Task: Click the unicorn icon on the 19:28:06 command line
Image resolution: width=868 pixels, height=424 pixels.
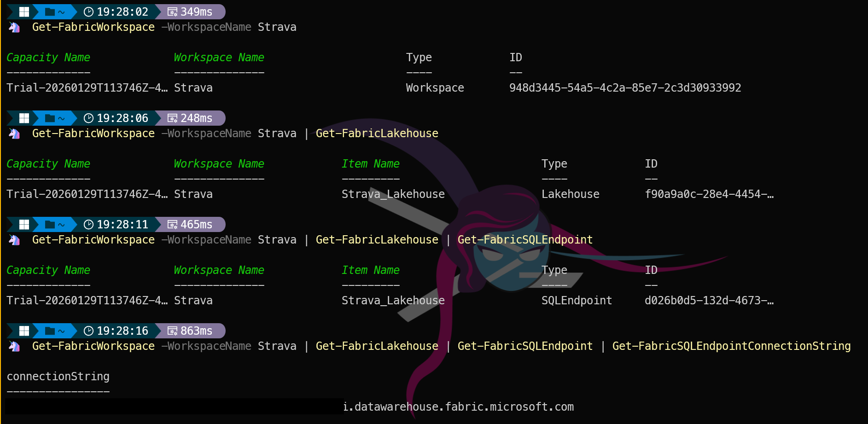Action: coord(14,134)
